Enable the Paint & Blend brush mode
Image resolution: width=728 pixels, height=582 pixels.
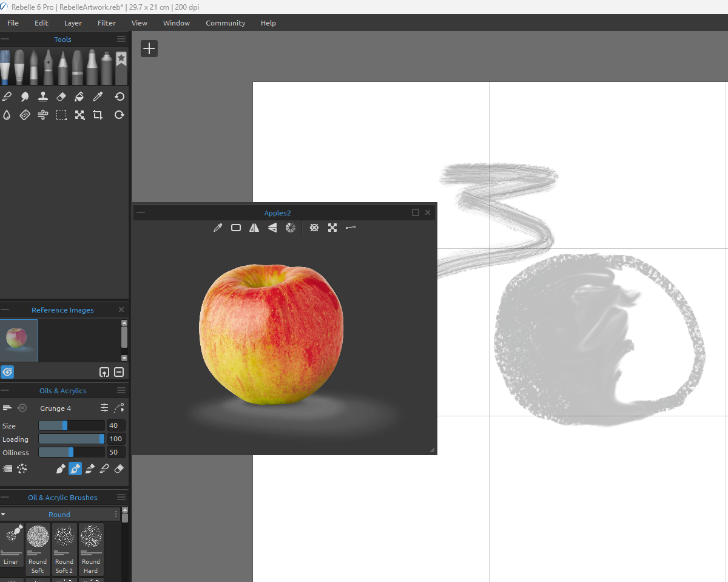coord(90,469)
